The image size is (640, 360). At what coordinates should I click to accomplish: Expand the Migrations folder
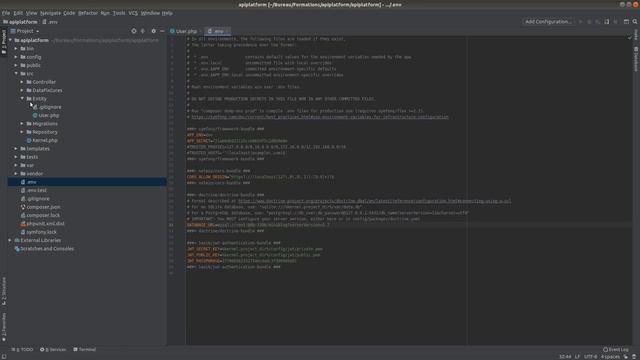[x=22, y=124]
